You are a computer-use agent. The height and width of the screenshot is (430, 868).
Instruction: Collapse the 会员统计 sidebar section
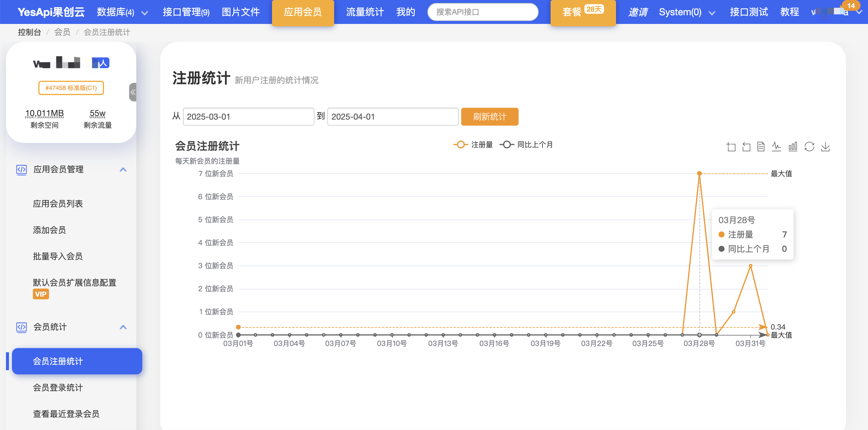(123, 327)
